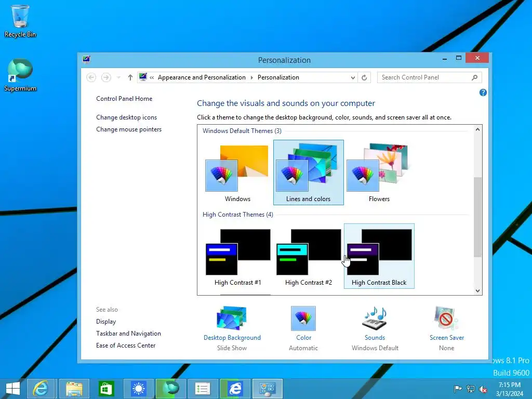Screen dimensions: 532x399
Task: Open Control Panel Home
Action: tap(124, 98)
